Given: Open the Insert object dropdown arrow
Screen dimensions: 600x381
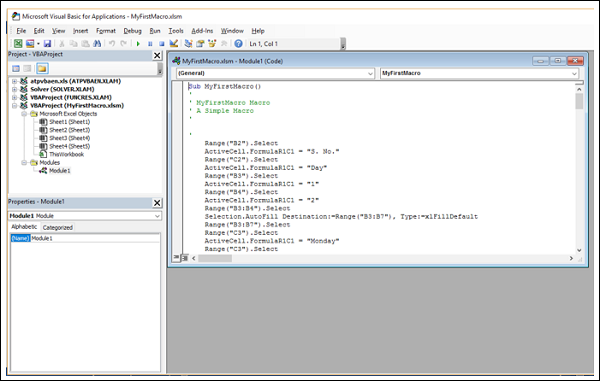Looking at the screenshot, I should coord(38,44).
